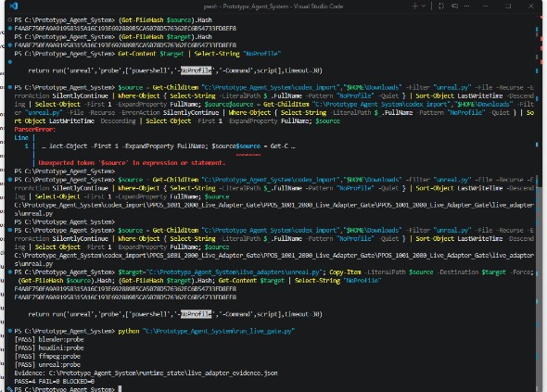Click the red ParserError: text
This screenshot has height=392, width=547.
[x=35, y=130]
